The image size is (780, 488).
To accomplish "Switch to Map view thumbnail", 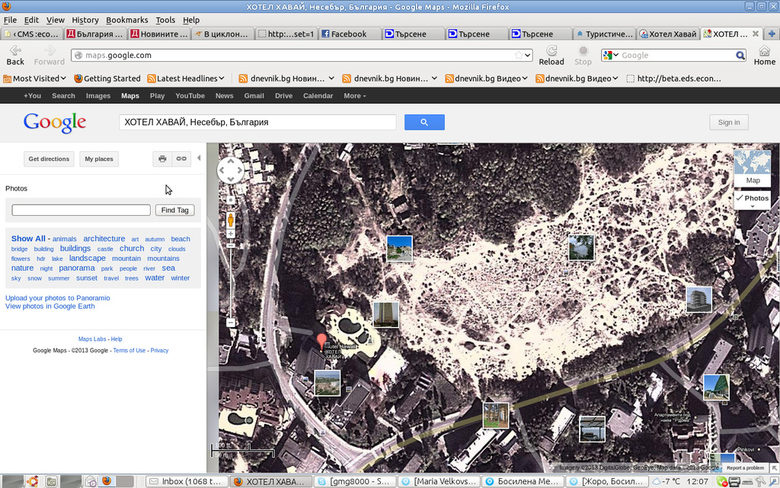I will pos(752,168).
